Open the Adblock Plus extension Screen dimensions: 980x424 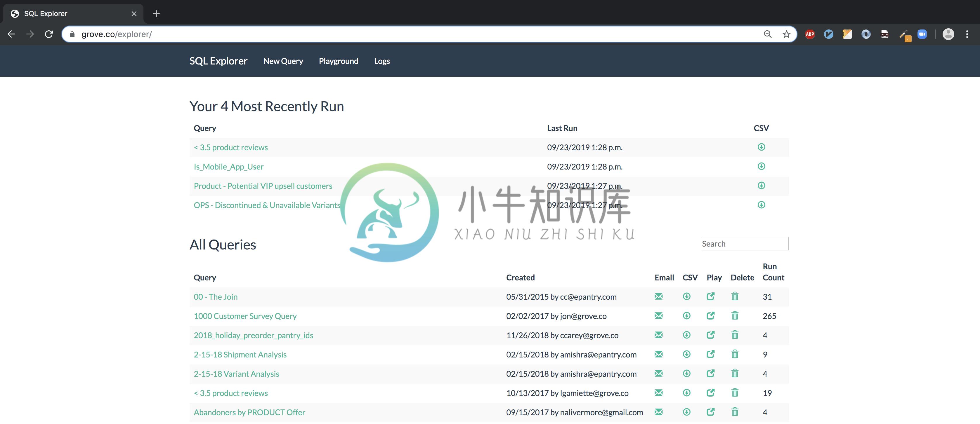coord(810,34)
